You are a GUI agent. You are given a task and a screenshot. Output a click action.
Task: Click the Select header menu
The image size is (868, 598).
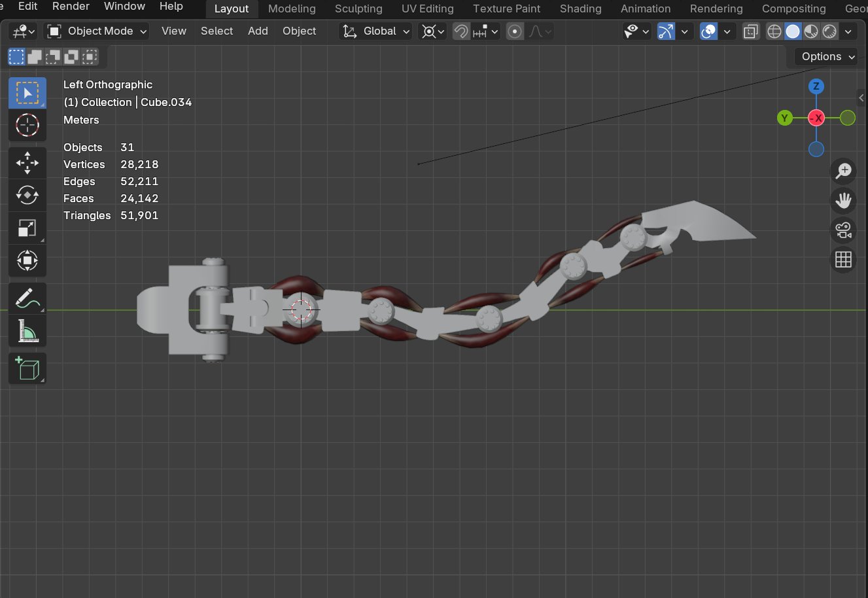click(x=217, y=31)
